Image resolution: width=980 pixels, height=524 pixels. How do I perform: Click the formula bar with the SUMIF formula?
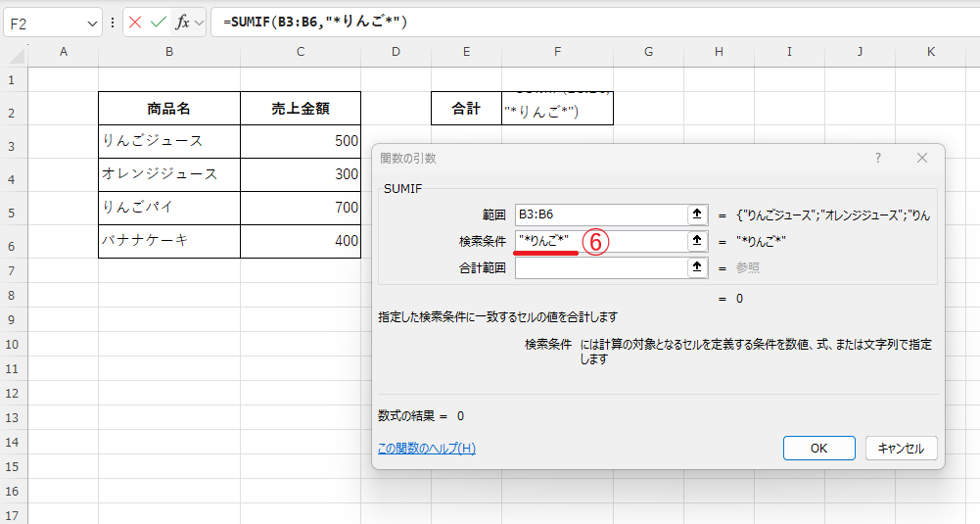click(593, 23)
